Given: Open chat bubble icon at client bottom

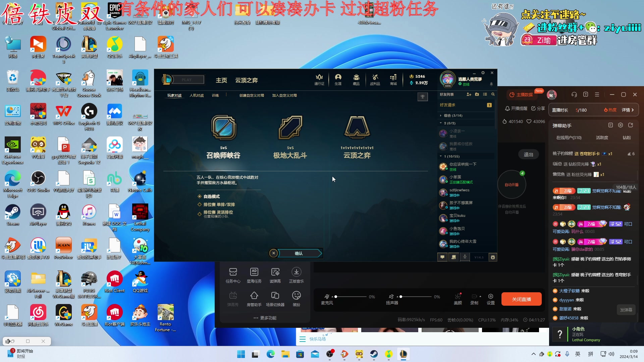Looking at the screenshot, I should point(443,257).
